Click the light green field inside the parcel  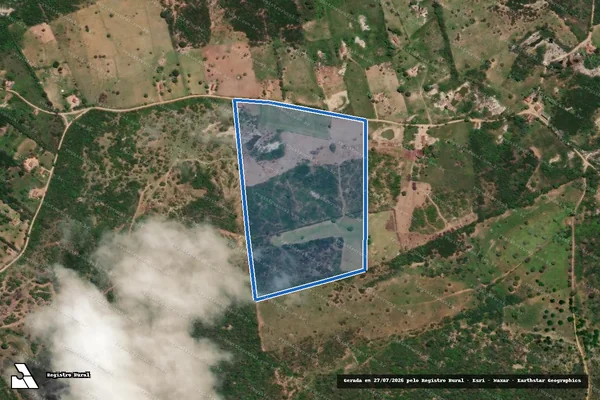318,231
